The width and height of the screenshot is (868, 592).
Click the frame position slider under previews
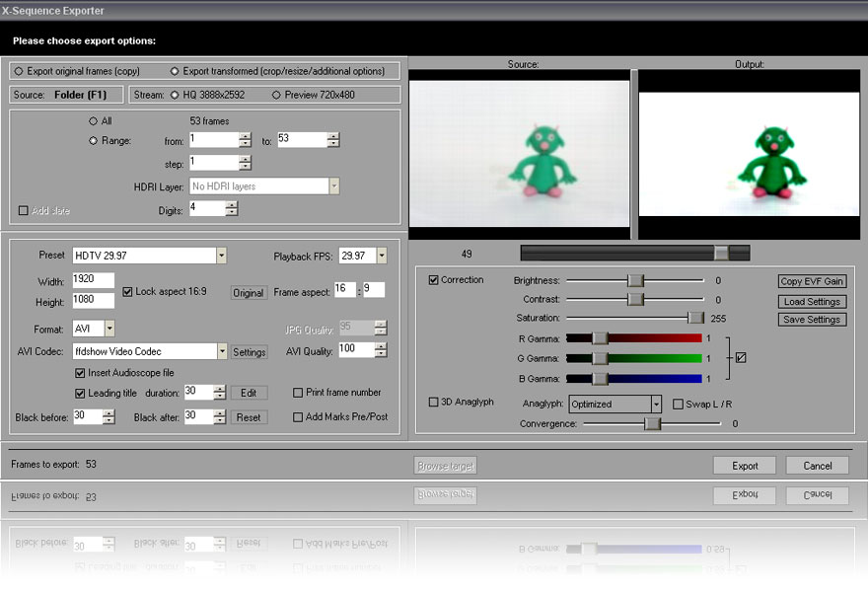[635, 254]
